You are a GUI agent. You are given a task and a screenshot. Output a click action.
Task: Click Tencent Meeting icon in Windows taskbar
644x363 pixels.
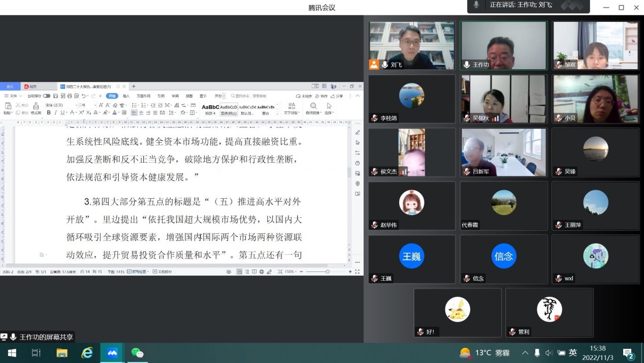[112, 352]
